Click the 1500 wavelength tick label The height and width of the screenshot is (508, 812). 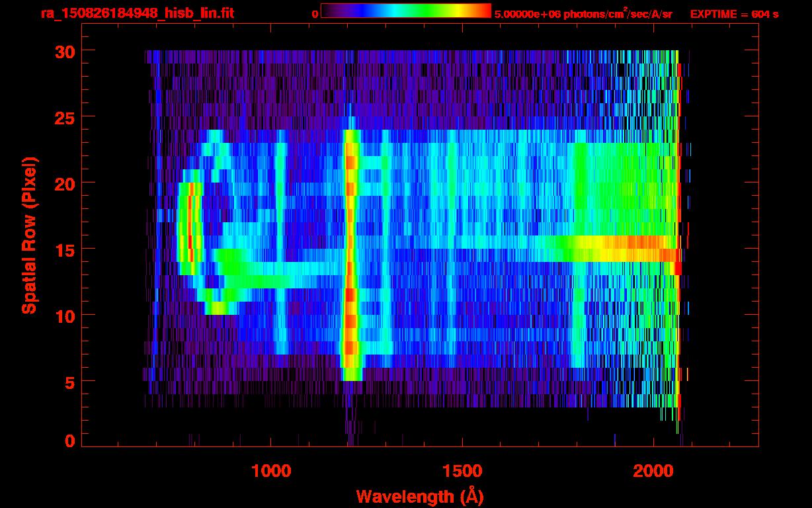point(462,471)
